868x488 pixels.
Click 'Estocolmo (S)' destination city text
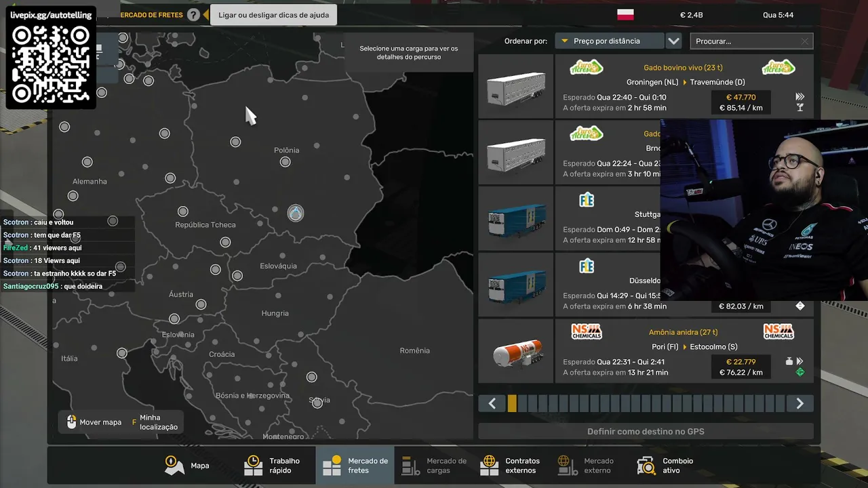(x=713, y=347)
